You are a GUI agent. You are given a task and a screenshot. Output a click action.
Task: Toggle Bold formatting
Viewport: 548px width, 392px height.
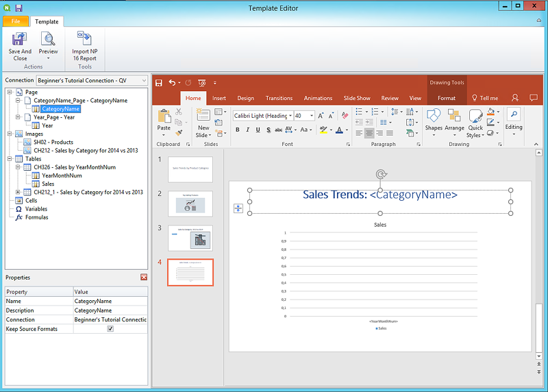click(x=238, y=130)
